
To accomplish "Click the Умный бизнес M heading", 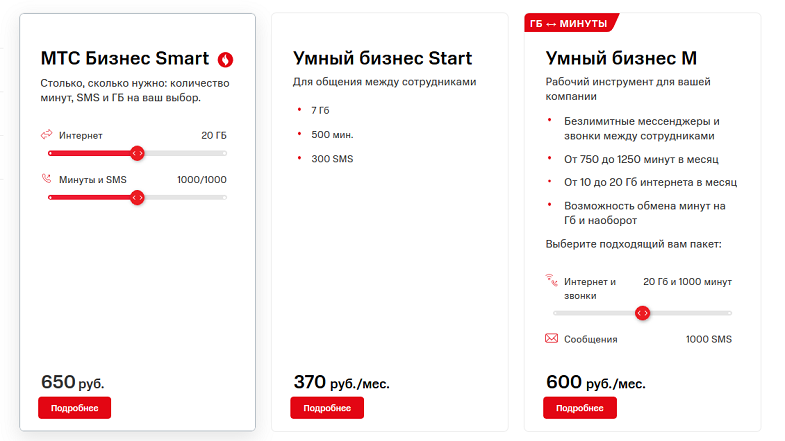I will 621,59.
